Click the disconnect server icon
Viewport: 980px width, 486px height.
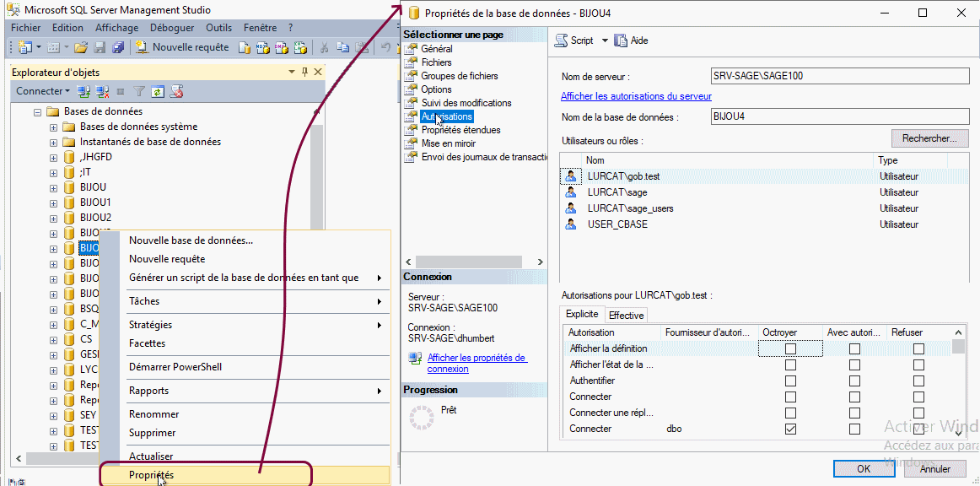point(102,91)
